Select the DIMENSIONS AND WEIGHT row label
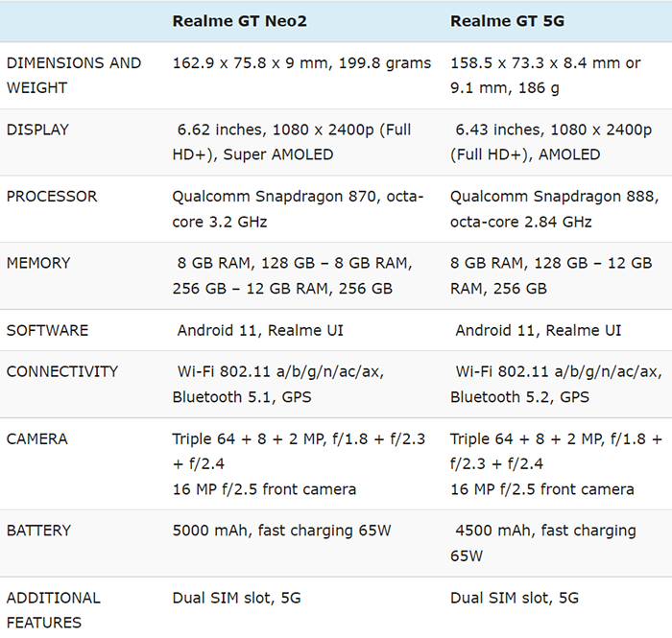Image resolution: width=672 pixels, height=638 pixels. (74, 75)
